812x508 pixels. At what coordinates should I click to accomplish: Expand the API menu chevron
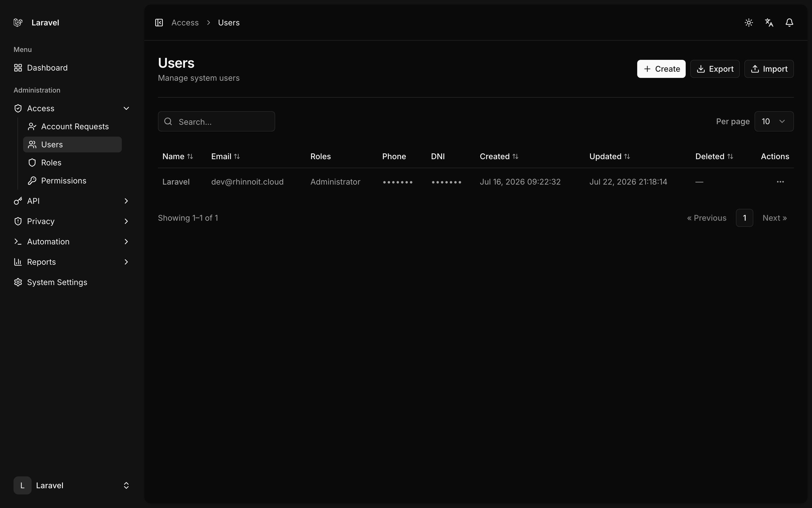pos(126,201)
